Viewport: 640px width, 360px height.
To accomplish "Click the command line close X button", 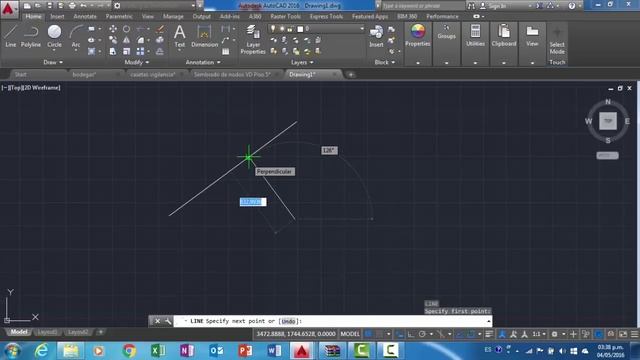I will point(158,321).
